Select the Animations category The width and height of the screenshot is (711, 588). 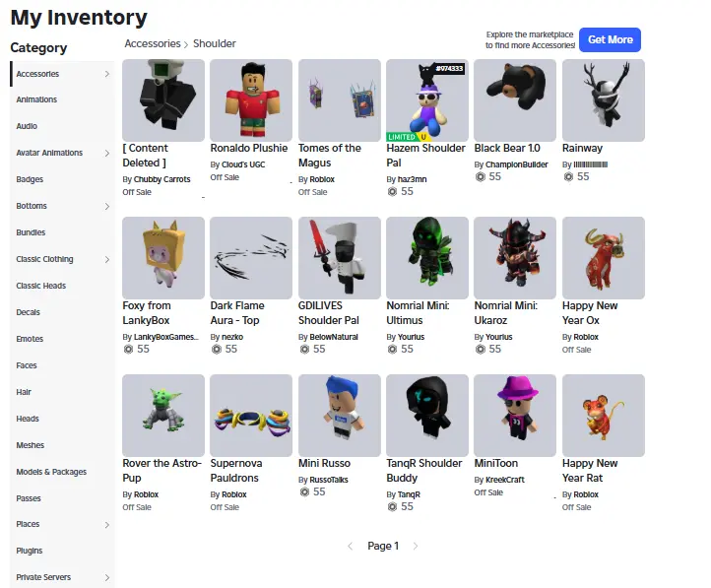(x=36, y=99)
